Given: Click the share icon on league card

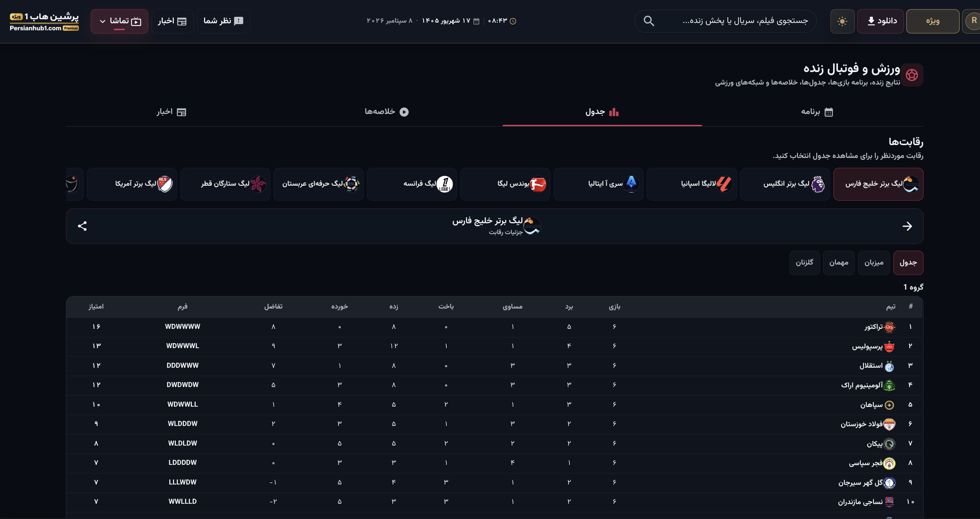Looking at the screenshot, I should coord(82,226).
